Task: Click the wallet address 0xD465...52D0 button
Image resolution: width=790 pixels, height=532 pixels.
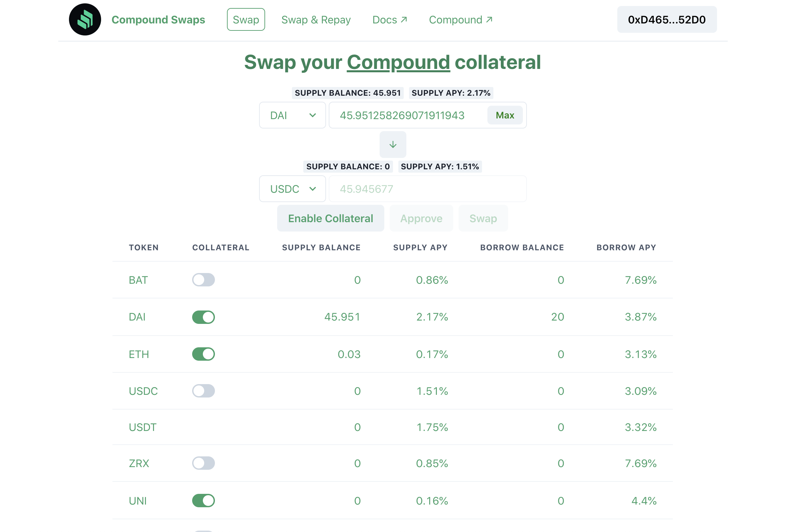Action: 666,20
